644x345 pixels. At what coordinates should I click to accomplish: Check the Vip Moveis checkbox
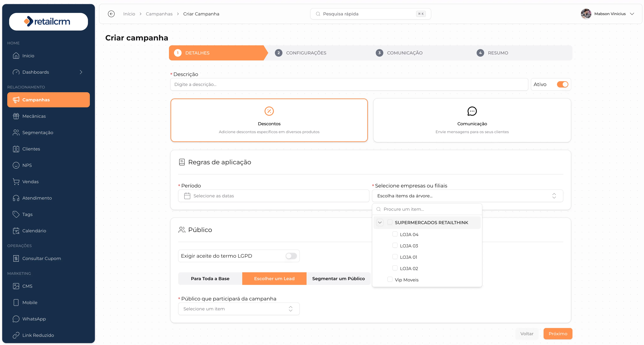[390, 279]
